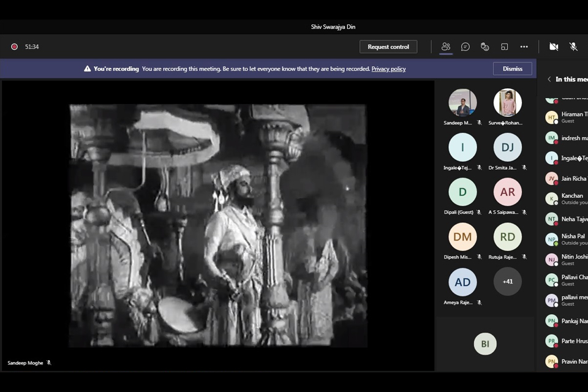Select Pallavi Cha... guest in participants list
The width and height of the screenshot is (588, 392).
565,280
